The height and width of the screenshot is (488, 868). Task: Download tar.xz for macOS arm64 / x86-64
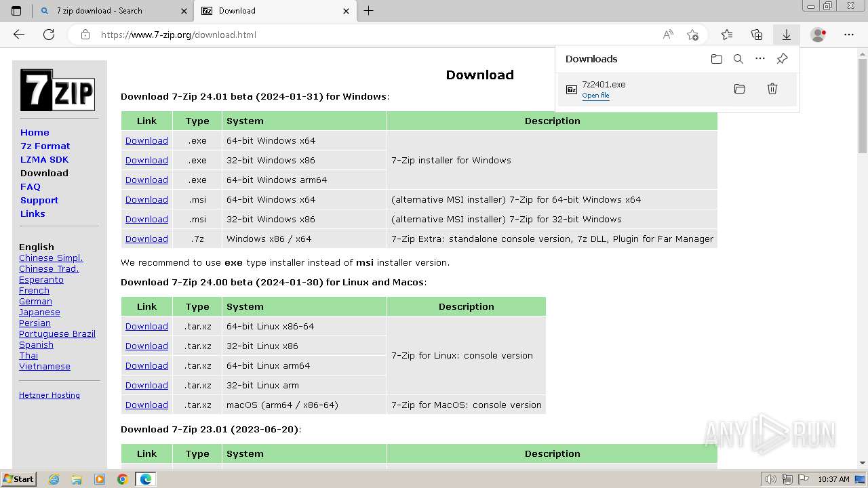[x=146, y=405]
